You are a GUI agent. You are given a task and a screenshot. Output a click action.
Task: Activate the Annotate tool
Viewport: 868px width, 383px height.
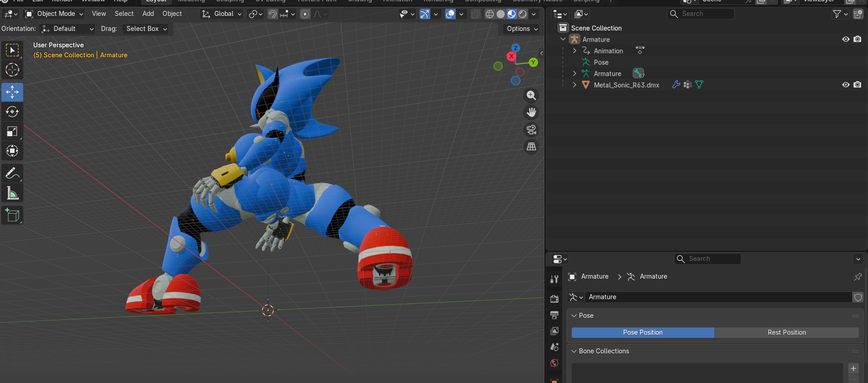[12, 173]
